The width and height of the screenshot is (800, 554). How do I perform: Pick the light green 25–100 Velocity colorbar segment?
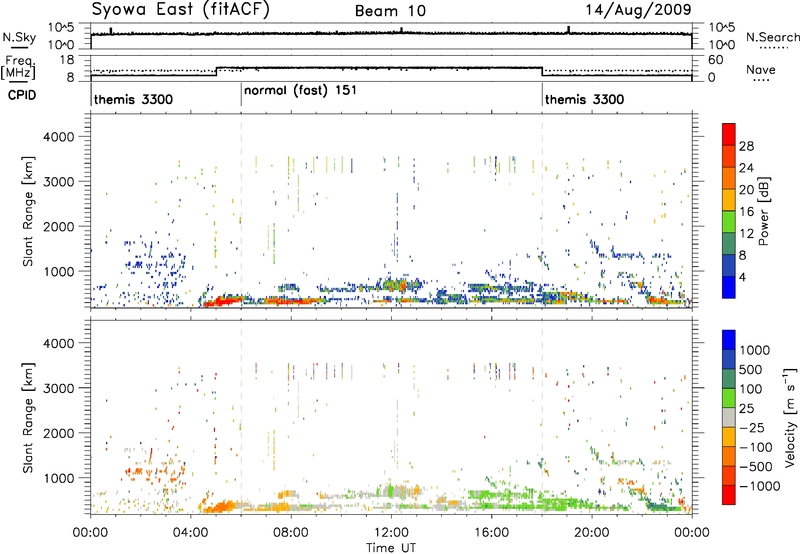pyautogui.click(x=729, y=398)
